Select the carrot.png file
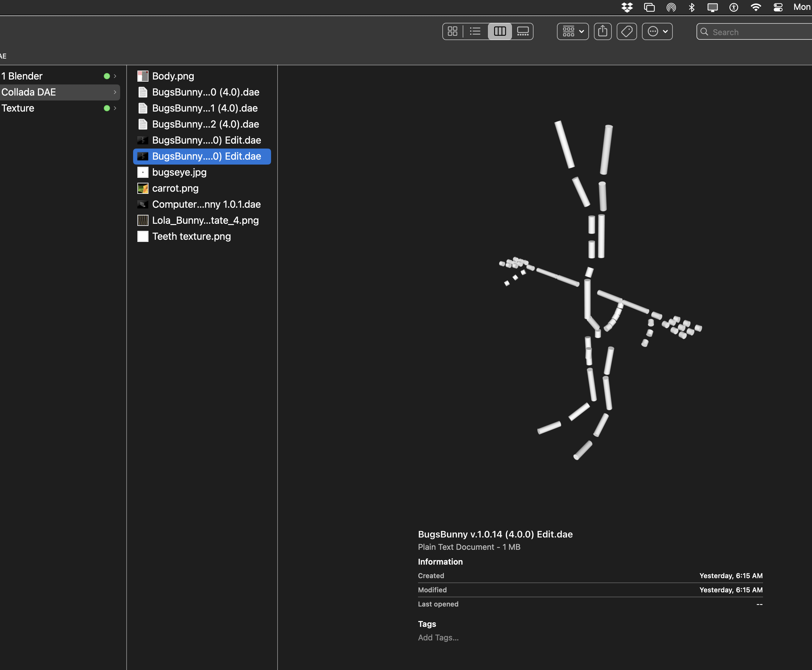The image size is (812, 670). pyautogui.click(x=202, y=188)
